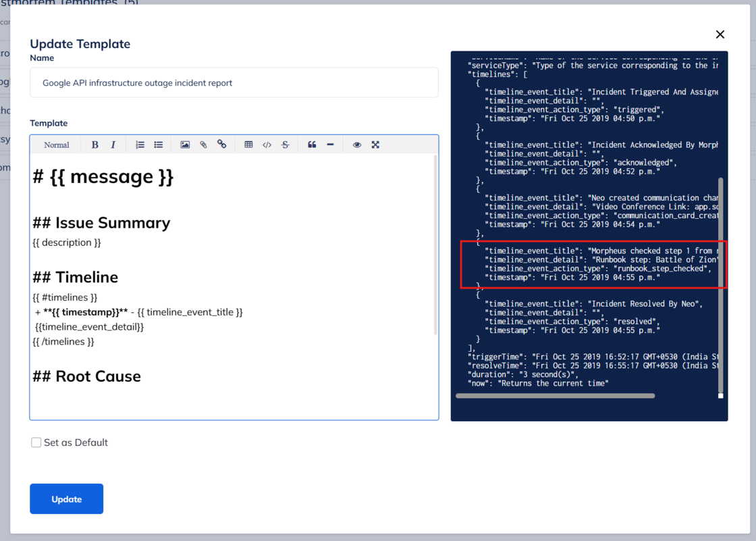Apply strikethrough formatting
This screenshot has width=756, height=541.
click(286, 145)
